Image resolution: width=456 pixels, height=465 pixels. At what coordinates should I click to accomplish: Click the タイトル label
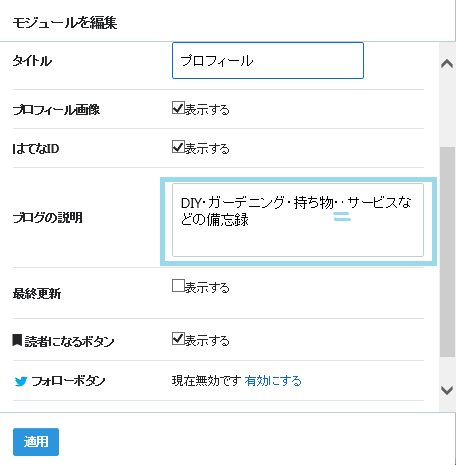[x=32, y=61]
